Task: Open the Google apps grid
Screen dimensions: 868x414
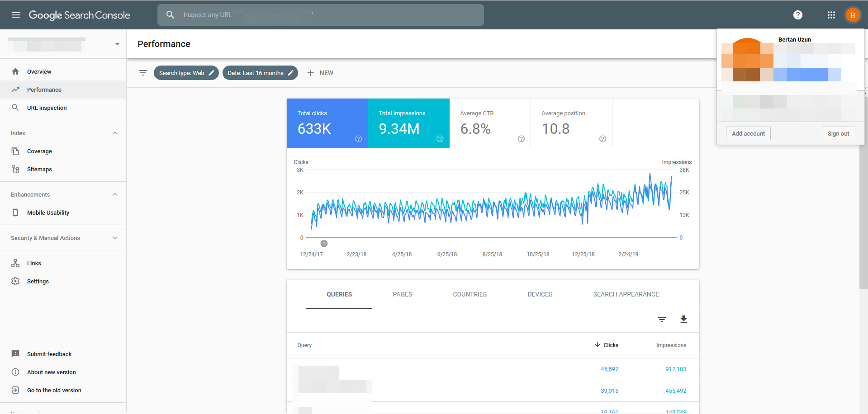Action: pos(831,15)
